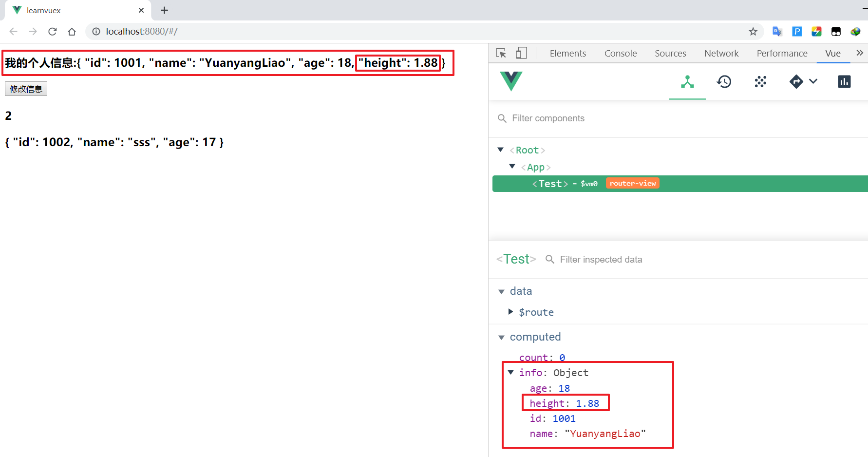Viewport: 868px width, 457px height.
Task: Select the Vue devtools tab
Action: [x=833, y=54]
